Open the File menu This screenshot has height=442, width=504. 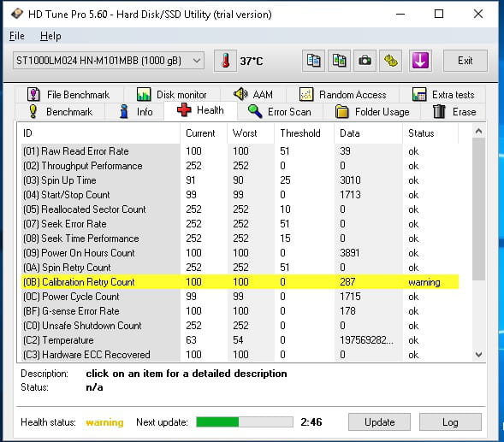(x=17, y=36)
